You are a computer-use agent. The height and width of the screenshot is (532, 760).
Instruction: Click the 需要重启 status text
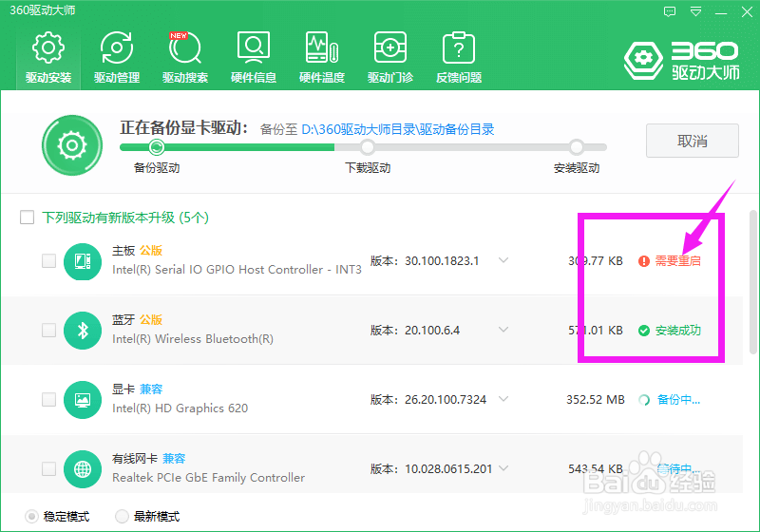tap(677, 261)
